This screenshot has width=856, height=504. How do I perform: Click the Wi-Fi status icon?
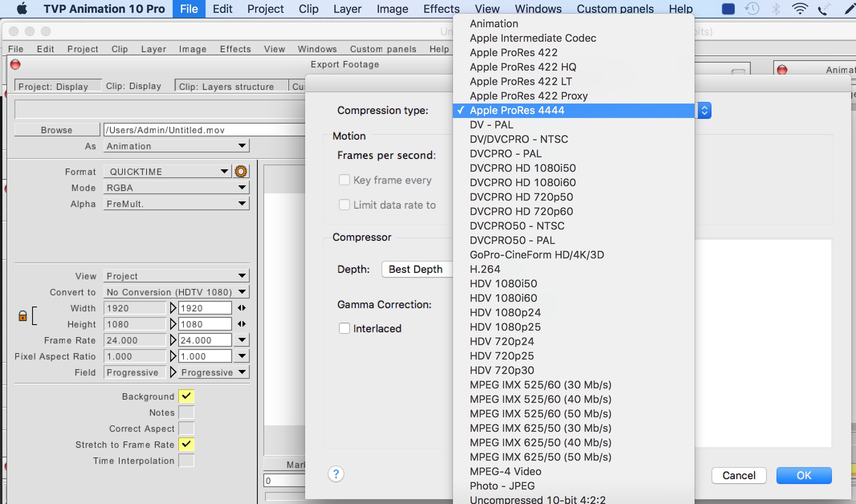click(800, 8)
